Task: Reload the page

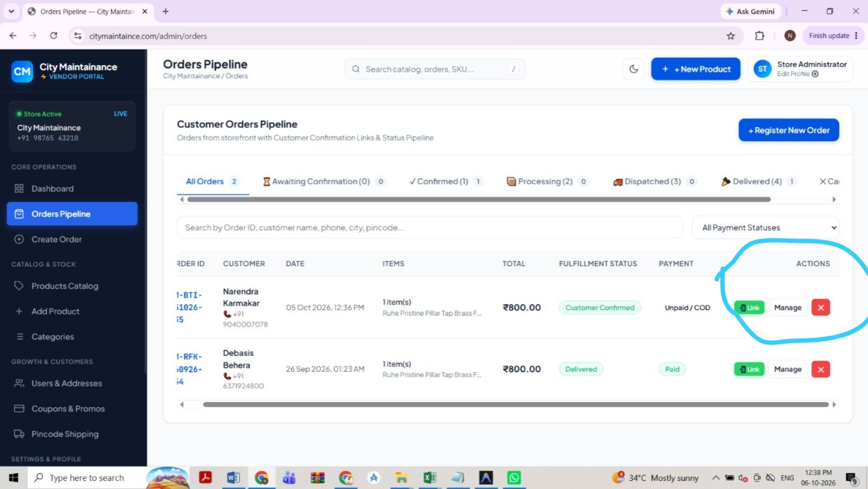Action: [54, 36]
